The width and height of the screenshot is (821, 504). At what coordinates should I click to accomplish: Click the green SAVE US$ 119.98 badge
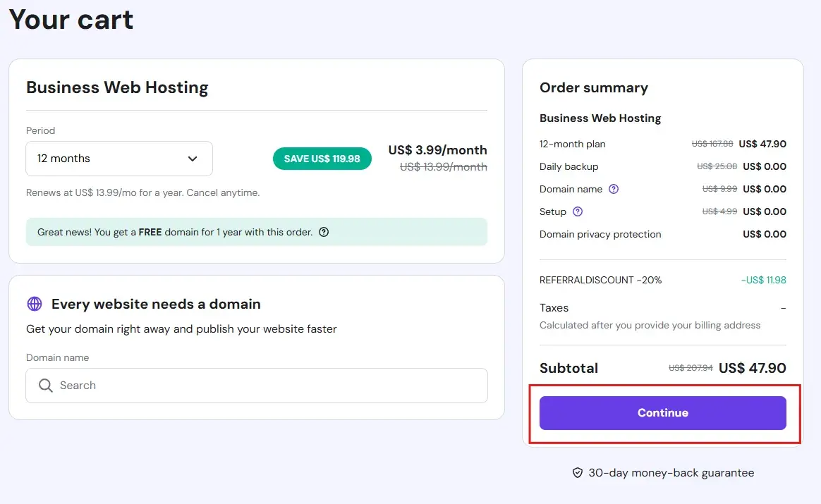pyautogui.click(x=322, y=159)
